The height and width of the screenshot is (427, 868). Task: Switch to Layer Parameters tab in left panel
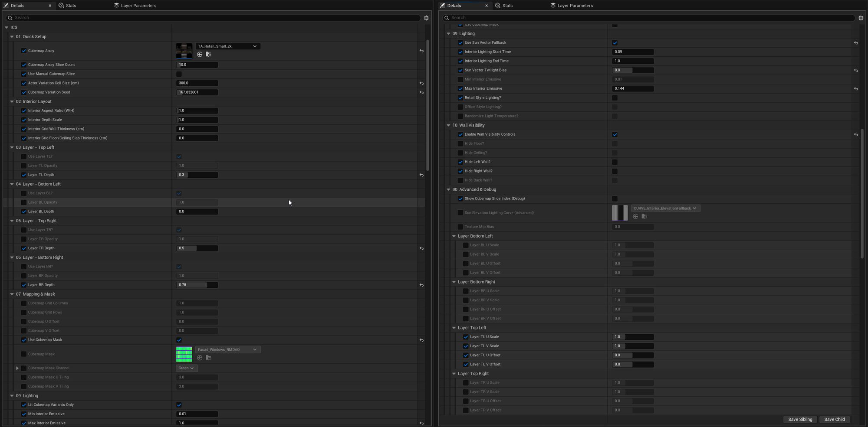(135, 6)
